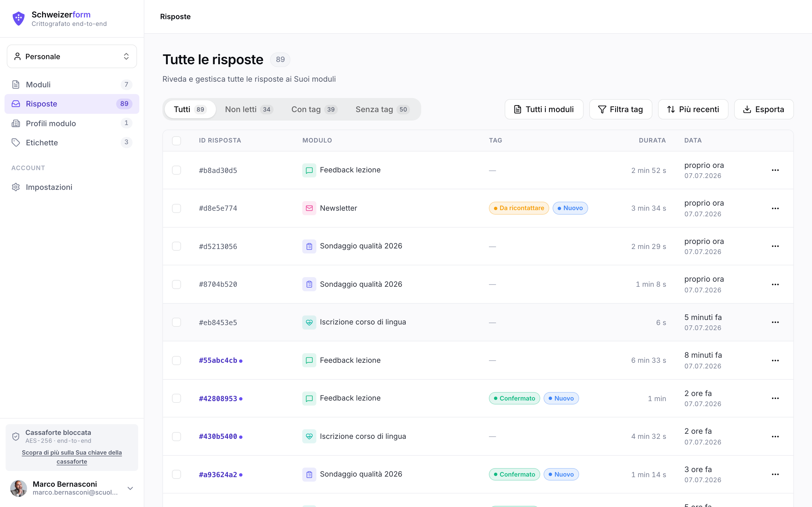Open actions menu for response #d8e5e774
812x507 pixels.
[x=775, y=208]
